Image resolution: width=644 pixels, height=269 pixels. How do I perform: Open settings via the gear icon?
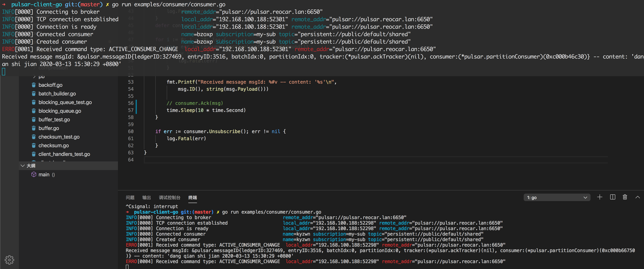click(x=9, y=260)
